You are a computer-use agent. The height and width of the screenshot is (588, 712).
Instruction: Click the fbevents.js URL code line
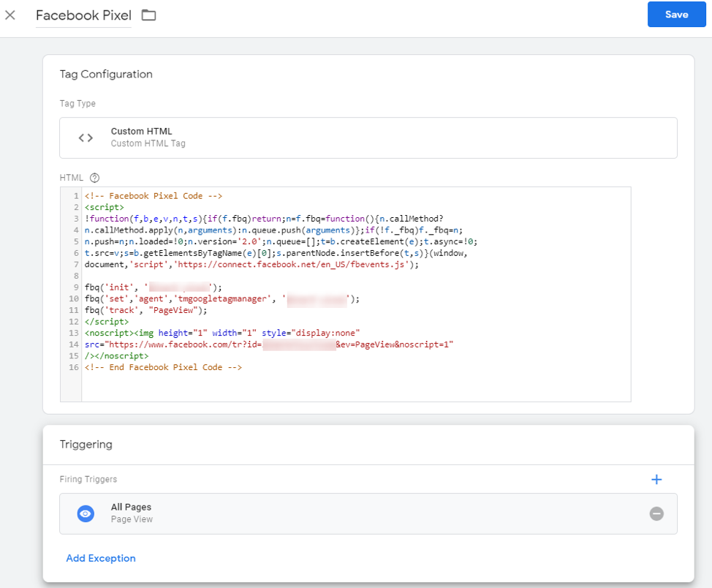pos(251,265)
